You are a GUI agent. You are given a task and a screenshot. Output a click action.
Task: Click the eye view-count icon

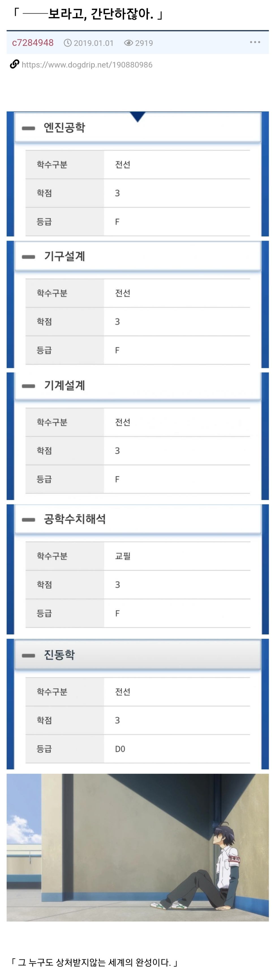pos(128,43)
